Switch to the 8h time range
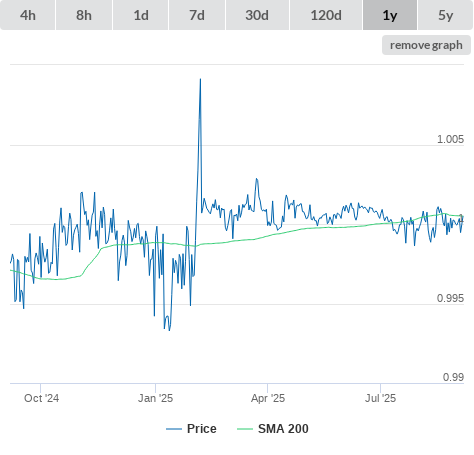Viewport: 474px width, 455px height. pos(84,15)
